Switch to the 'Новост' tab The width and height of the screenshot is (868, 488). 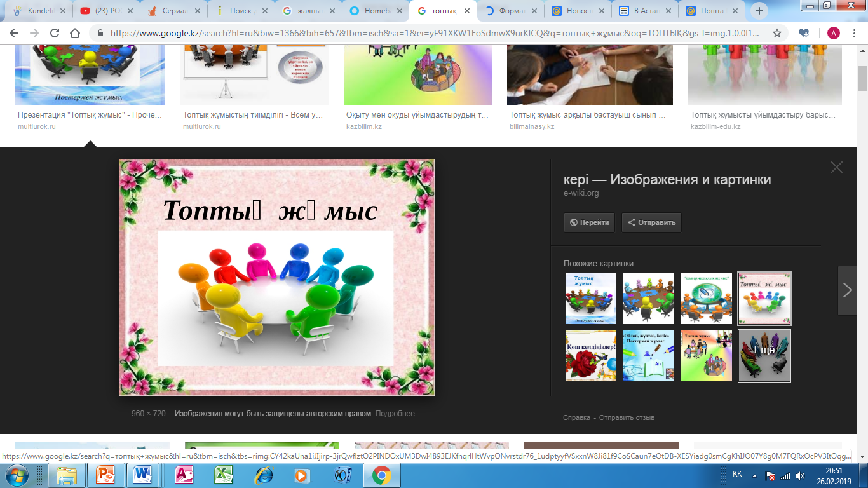click(x=580, y=11)
